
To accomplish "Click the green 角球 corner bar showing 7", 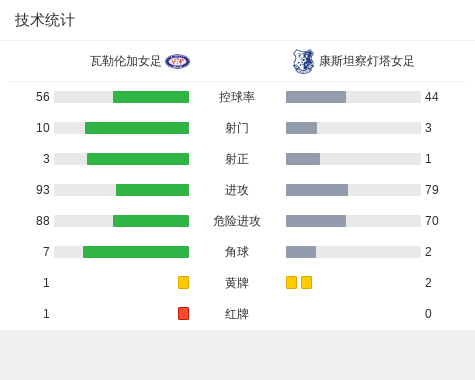I will 136,252.
